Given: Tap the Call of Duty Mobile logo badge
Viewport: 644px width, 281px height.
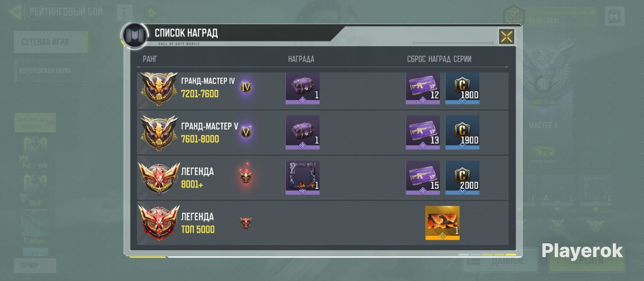Looking at the screenshot, I should tap(135, 36).
